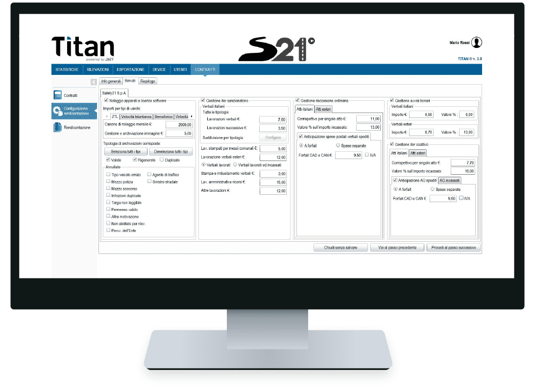Switch to the Riepilogo tab
Image resolution: width=535 pixels, height=392 pixels.
[147, 81]
